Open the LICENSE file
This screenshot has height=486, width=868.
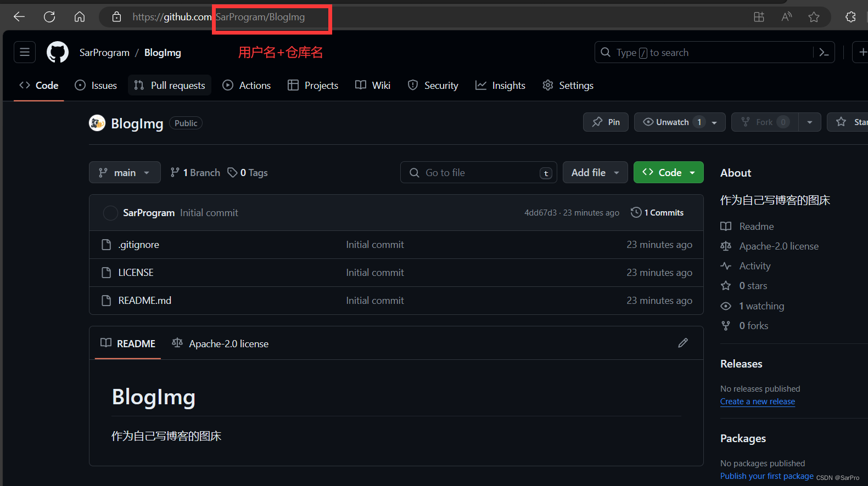pos(136,273)
